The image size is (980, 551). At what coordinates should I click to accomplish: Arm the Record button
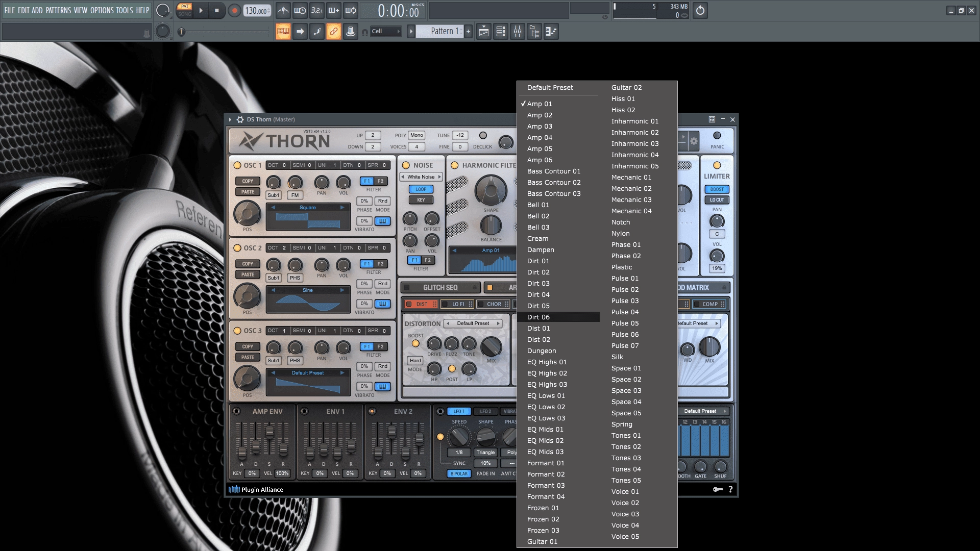click(x=234, y=10)
